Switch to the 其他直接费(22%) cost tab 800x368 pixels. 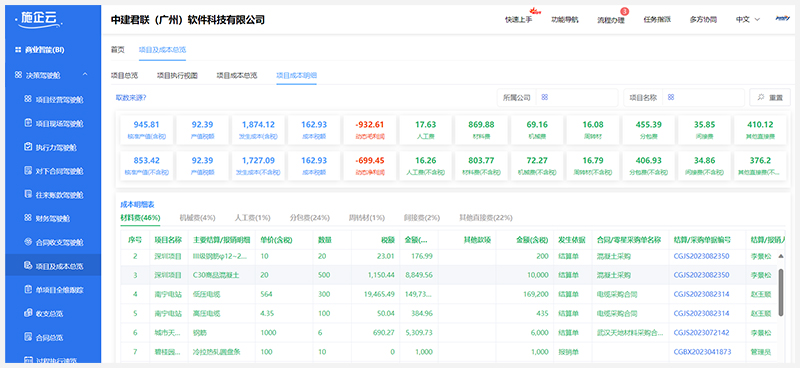click(x=486, y=217)
